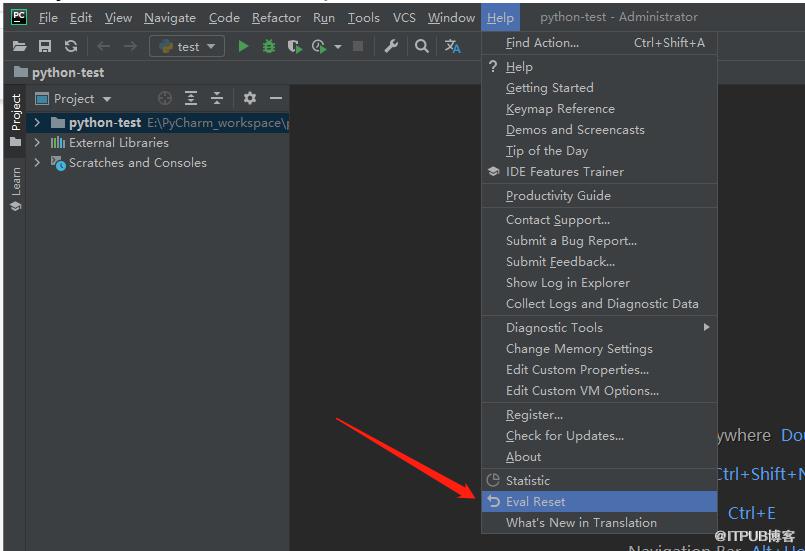Launch IDE Features Trainer

[599, 172]
